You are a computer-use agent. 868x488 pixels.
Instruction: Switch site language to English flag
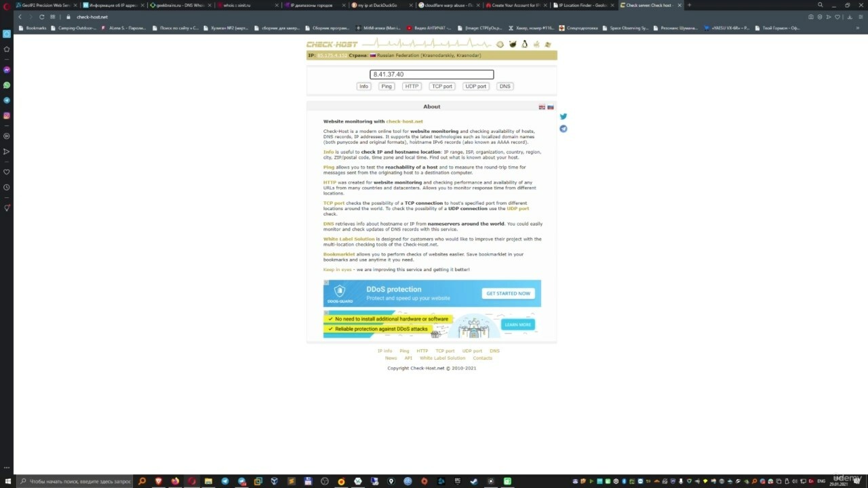point(542,107)
